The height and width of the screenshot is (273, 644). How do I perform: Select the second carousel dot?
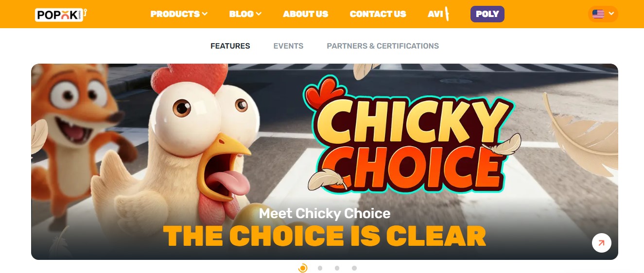(320, 268)
